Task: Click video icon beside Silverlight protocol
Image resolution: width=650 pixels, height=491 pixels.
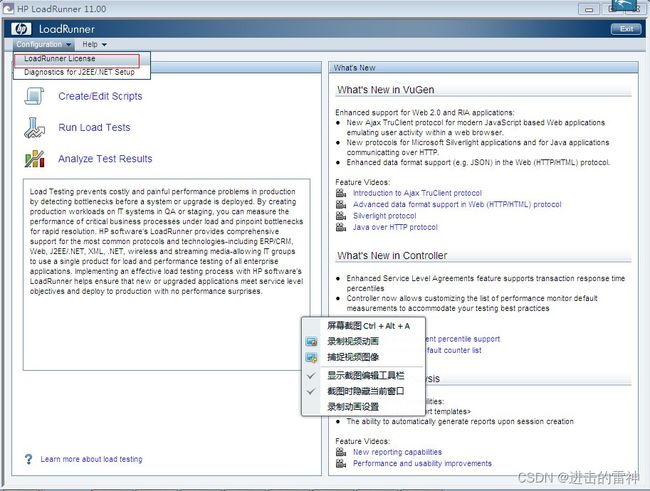Action: [x=341, y=216]
